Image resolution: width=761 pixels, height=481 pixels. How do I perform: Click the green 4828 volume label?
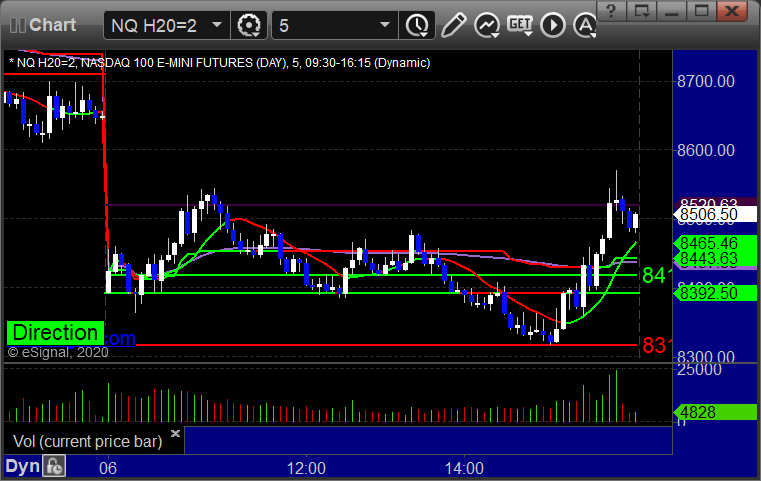708,411
